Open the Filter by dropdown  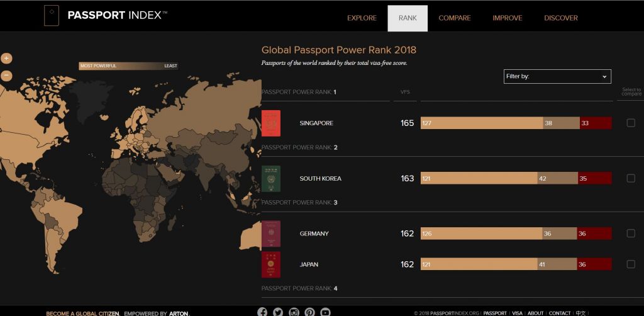[557, 76]
